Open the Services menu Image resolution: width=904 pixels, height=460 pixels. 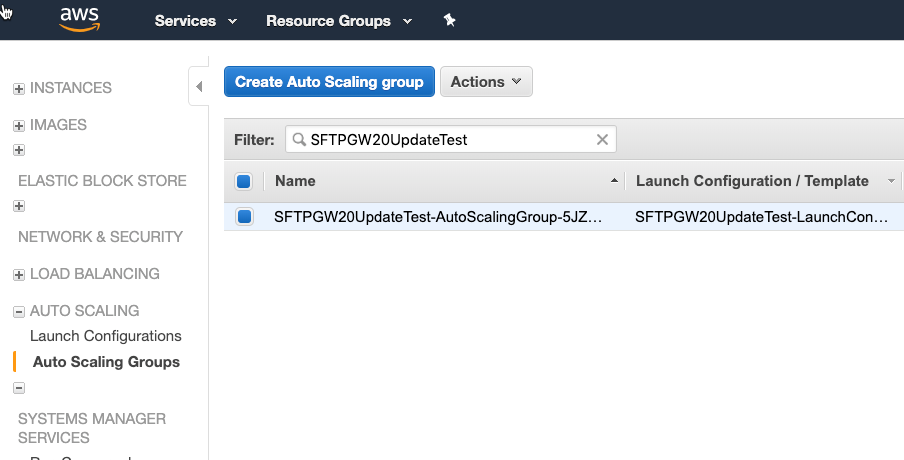196,21
